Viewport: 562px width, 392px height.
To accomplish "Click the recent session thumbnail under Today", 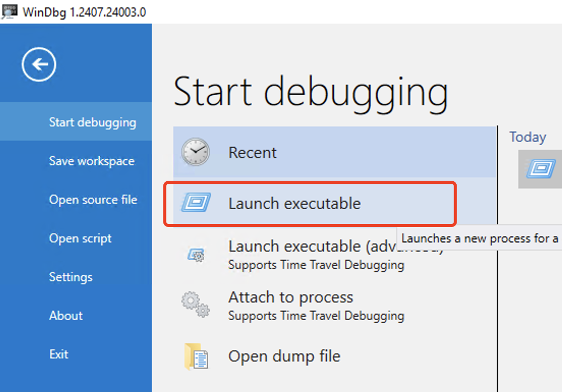I will point(540,169).
